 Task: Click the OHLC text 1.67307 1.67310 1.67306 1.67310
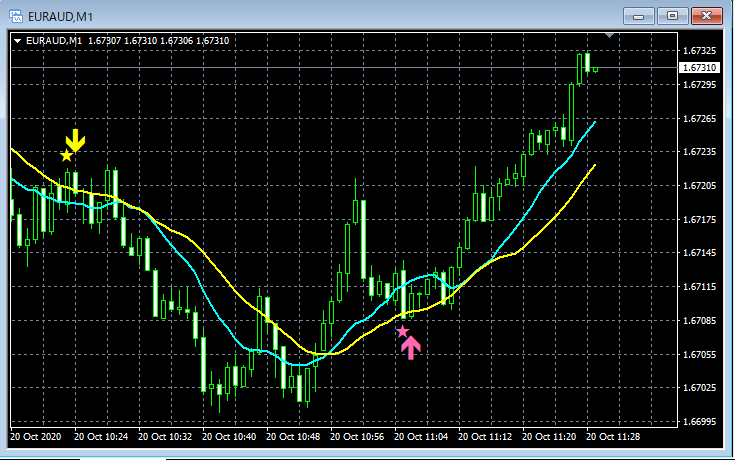[x=158, y=41]
